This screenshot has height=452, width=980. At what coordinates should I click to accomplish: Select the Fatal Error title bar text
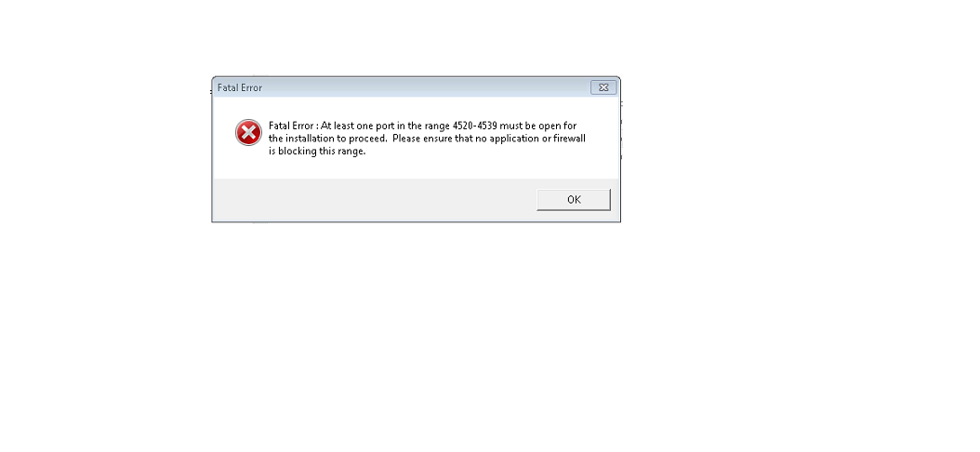(240, 87)
